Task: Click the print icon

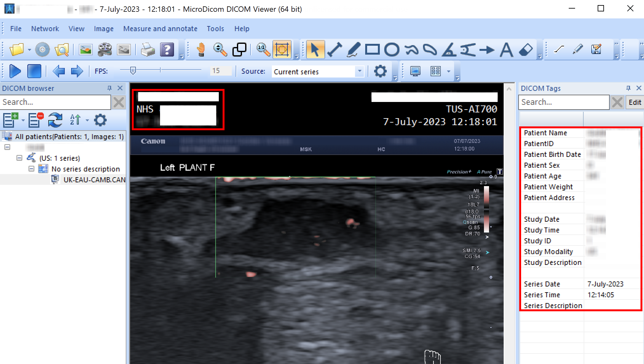Action: tap(148, 50)
